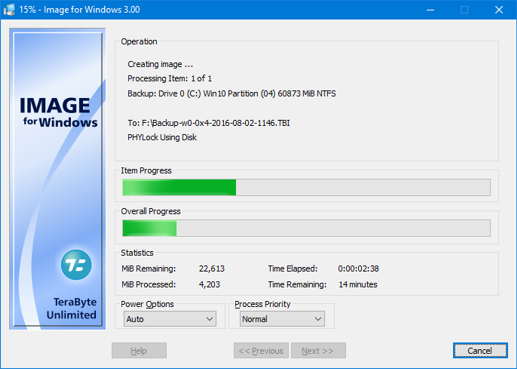Screen dimensions: 517x369
Task: Click the greyed Help button
Action: (x=139, y=351)
